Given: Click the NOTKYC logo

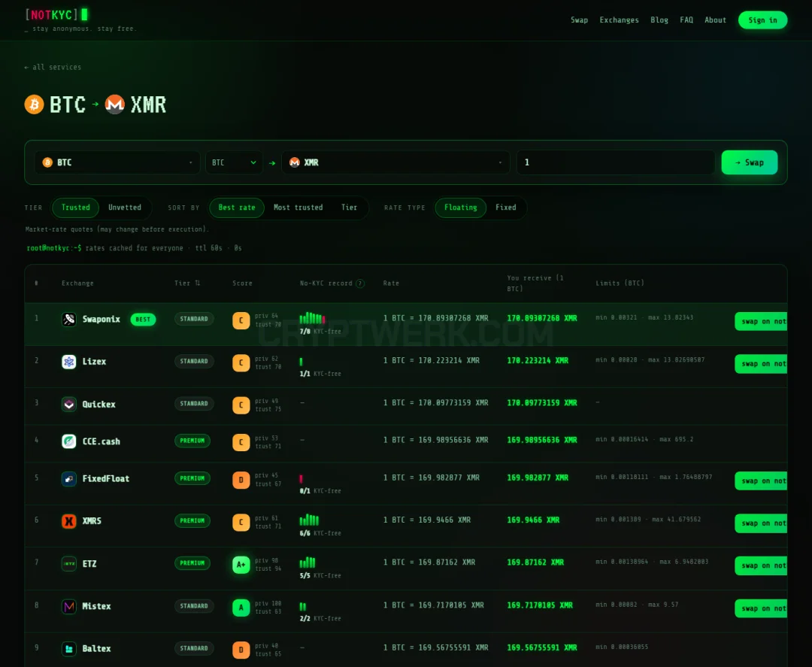Looking at the screenshot, I should [56, 14].
